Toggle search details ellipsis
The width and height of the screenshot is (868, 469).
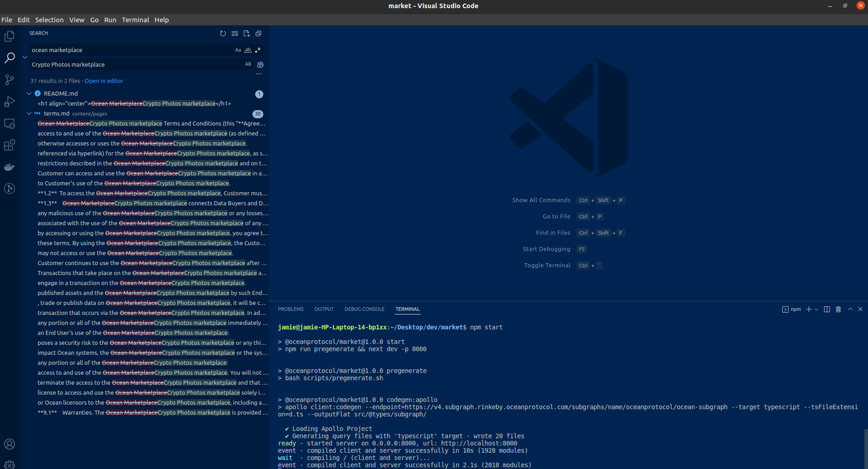click(259, 73)
